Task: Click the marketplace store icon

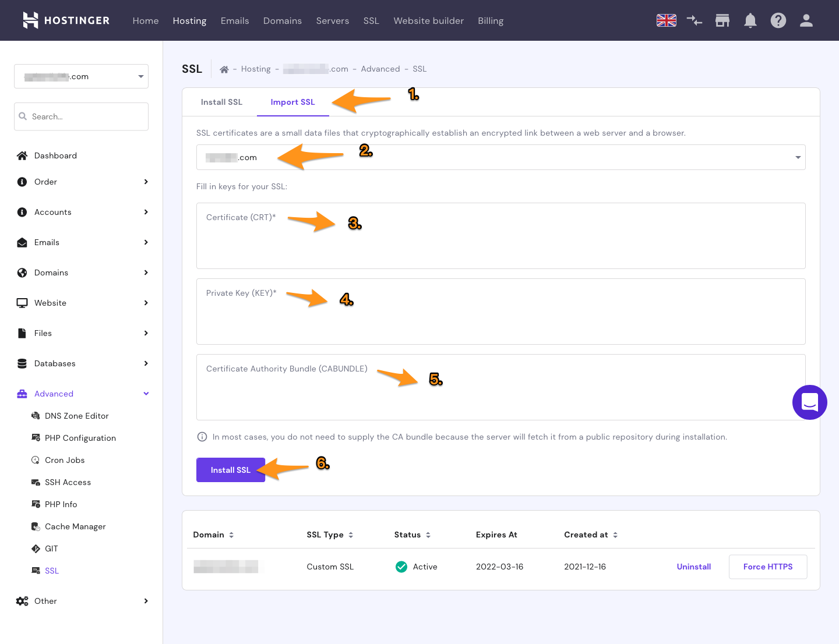Action: point(722,21)
